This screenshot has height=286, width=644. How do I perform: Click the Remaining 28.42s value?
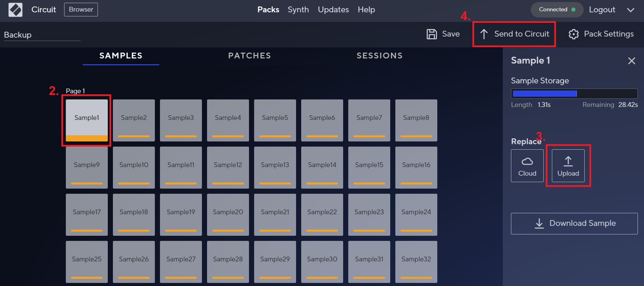(x=628, y=105)
